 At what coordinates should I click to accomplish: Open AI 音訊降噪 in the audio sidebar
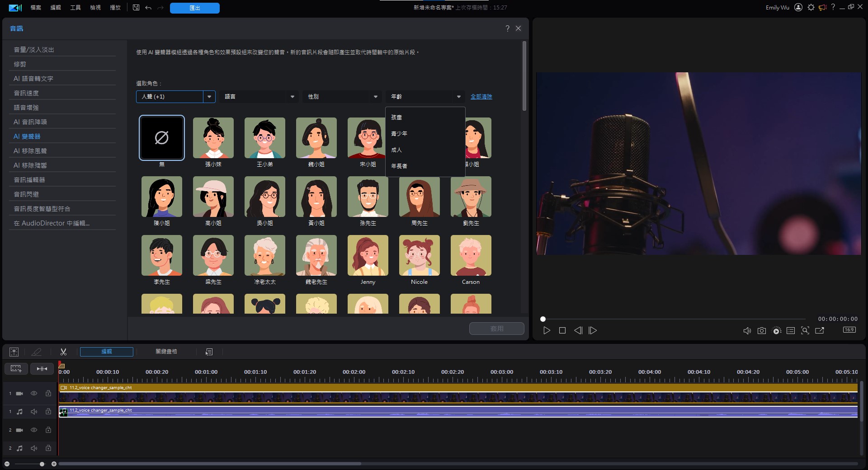pos(30,122)
